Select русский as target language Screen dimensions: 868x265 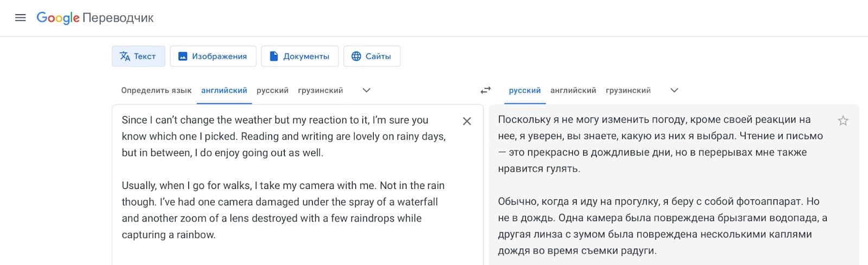tap(525, 90)
